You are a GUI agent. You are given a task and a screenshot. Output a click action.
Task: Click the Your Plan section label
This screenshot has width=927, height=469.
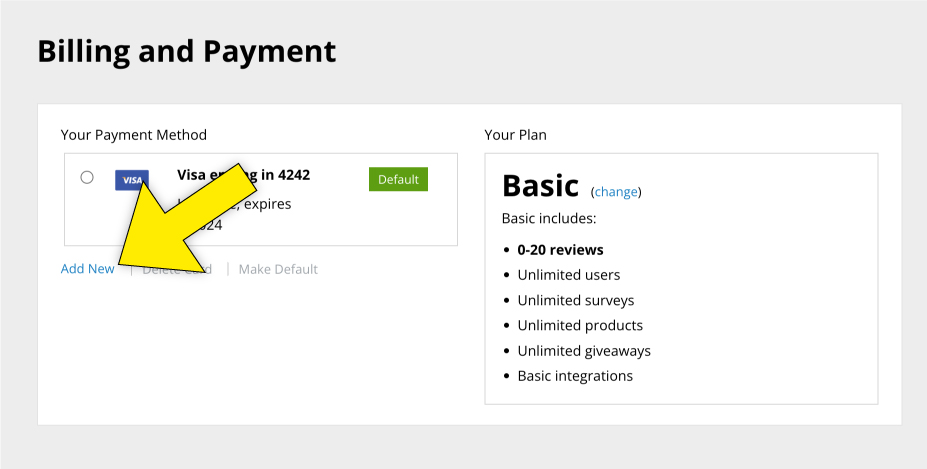point(515,135)
